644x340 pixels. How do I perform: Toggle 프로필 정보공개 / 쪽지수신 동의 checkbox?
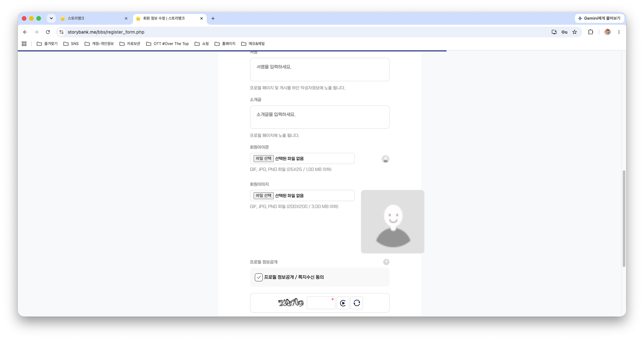pos(259,277)
